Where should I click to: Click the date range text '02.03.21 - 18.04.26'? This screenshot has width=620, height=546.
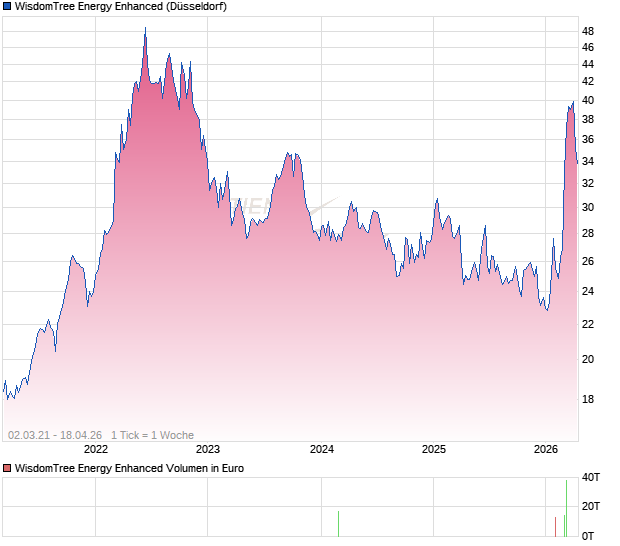tap(55, 435)
